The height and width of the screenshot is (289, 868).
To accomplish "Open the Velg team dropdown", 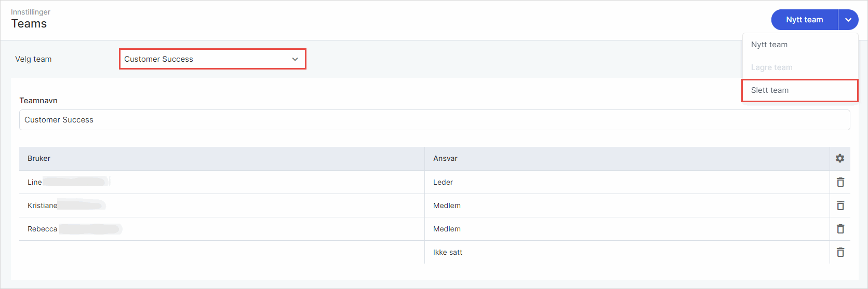I will 212,59.
